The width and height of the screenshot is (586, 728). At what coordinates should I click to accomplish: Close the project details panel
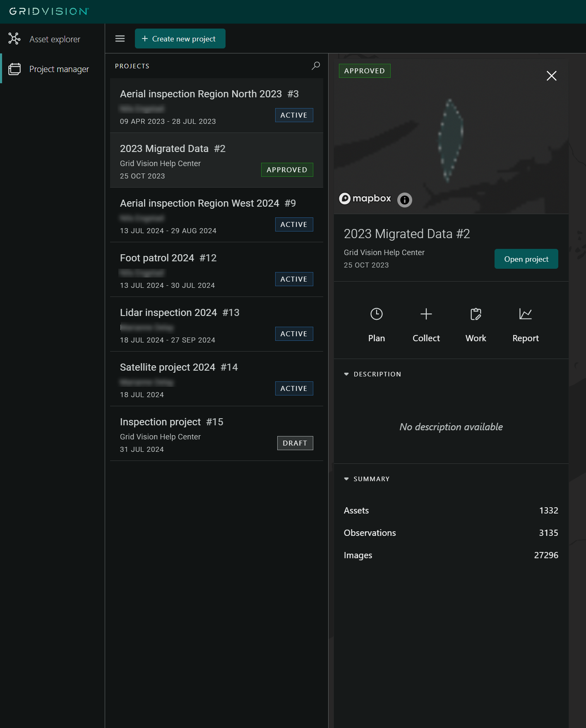tap(551, 76)
